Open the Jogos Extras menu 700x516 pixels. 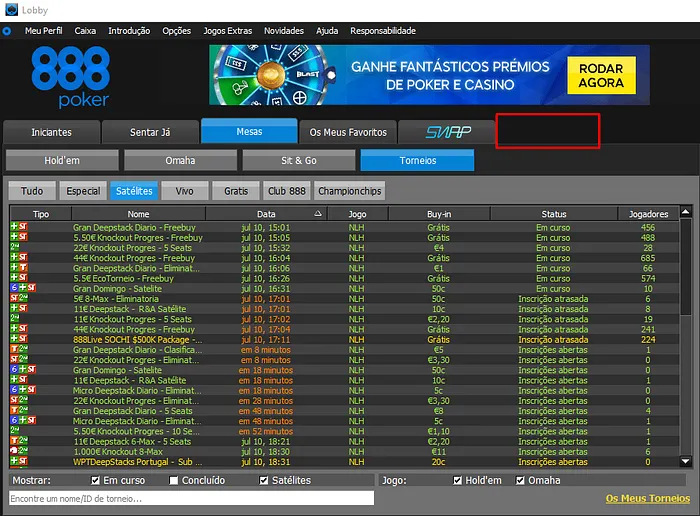(228, 31)
